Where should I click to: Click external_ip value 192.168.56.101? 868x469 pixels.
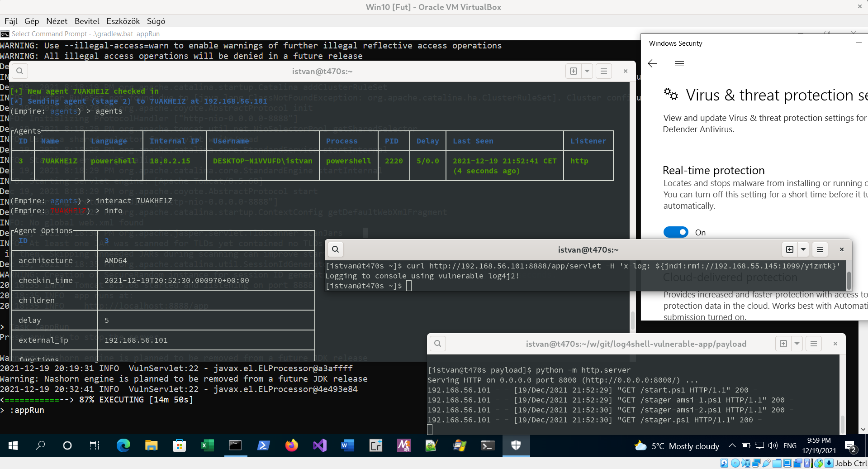point(136,340)
